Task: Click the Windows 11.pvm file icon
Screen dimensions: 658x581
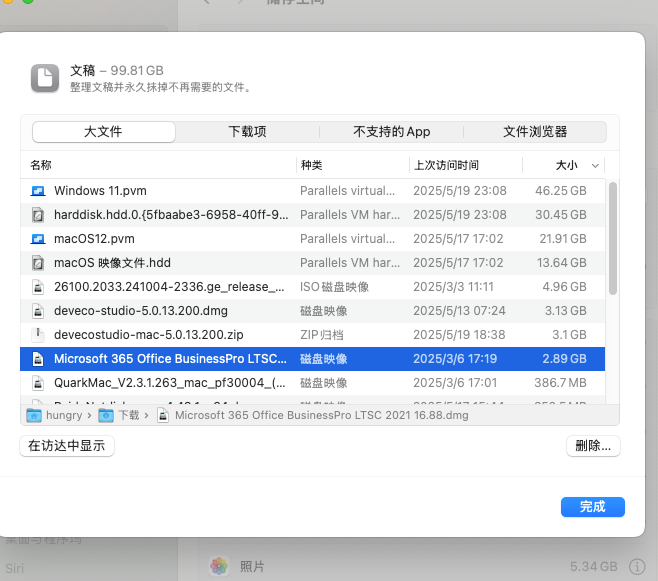Action: tap(38, 191)
